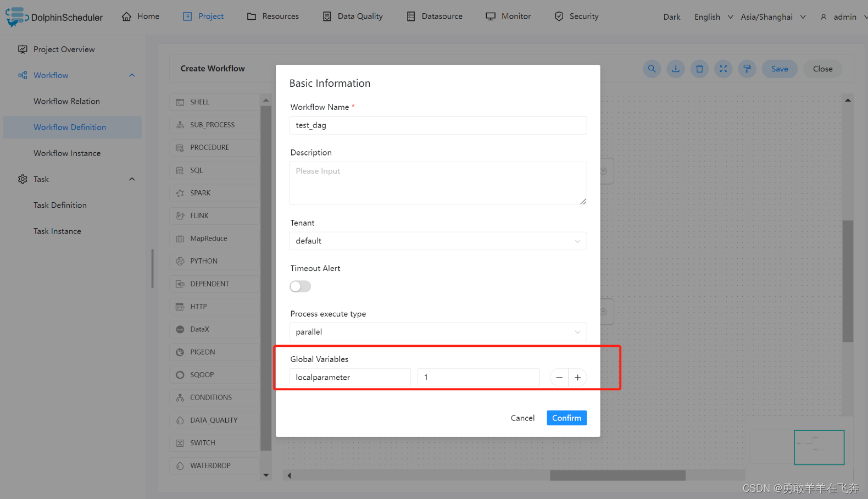The height and width of the screenshot is (499, 868).
Task: Click the HTTP task icon
Action: coord(180,307)
